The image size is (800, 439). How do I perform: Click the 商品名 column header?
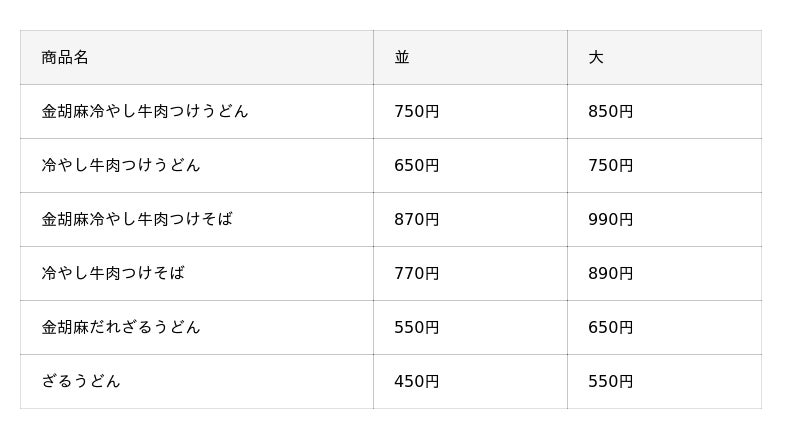pyautogui.click(x=65, y=57)
